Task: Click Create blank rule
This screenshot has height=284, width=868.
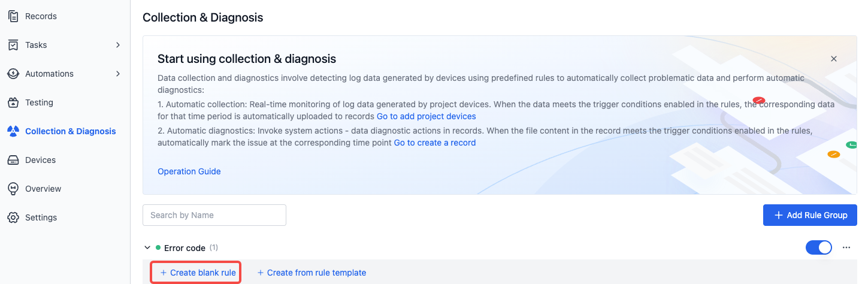Action: [196, 273]
